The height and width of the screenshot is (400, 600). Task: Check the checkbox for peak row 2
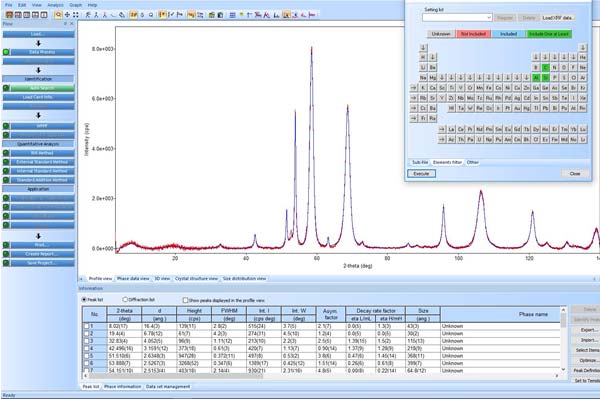coord(86,334)
